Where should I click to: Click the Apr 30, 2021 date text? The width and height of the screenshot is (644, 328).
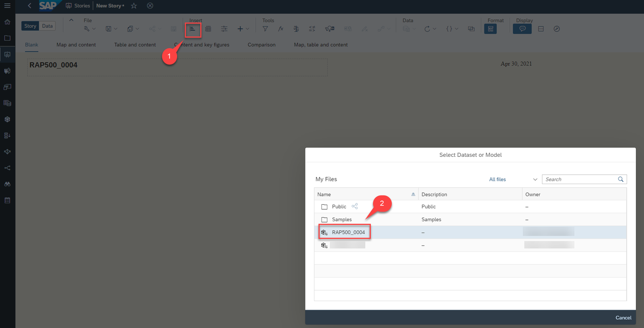516,64
